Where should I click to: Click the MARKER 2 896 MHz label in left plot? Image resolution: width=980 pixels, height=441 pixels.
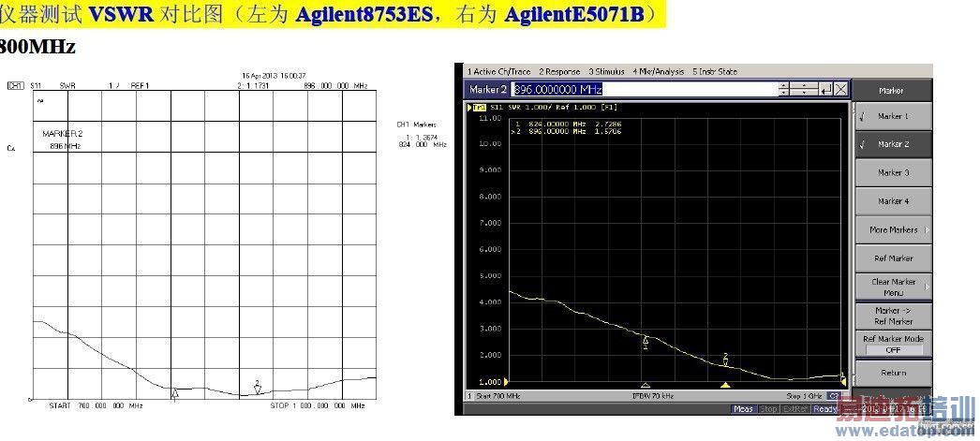point(63,140)
